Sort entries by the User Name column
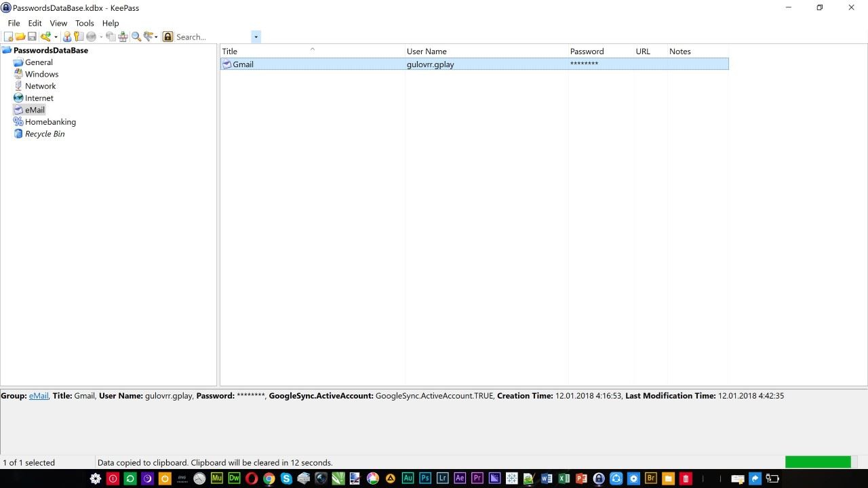868x488 pixels. coord(486,52)
